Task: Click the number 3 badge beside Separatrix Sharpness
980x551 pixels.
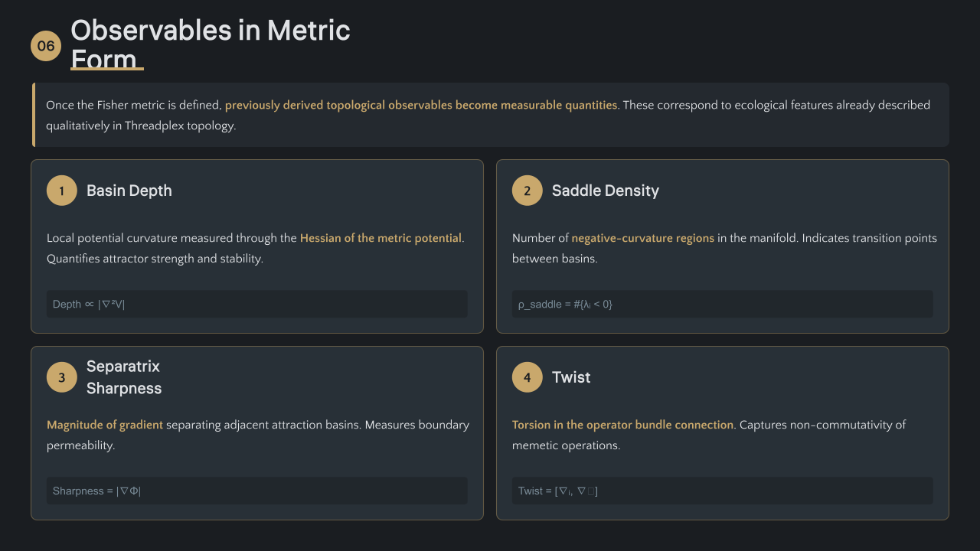Action: (x=62, y=377)
